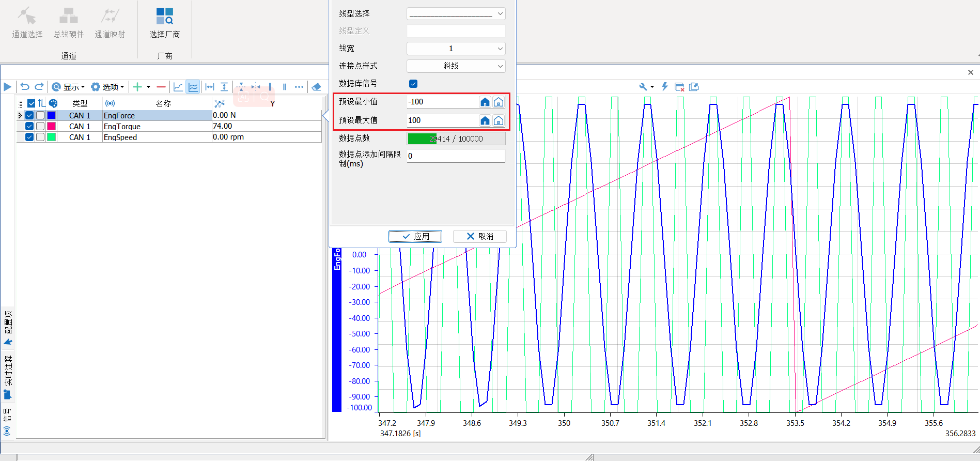The height and width of the screenshot is (461, 980).
Task: Check the second checkbox of EngForce row
Action: point(40,115)
